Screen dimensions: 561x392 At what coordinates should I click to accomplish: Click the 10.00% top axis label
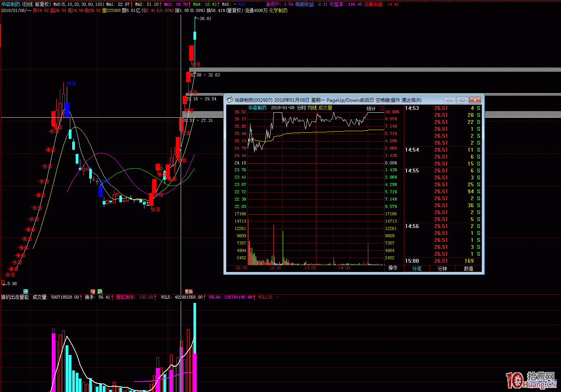point(392,112)
